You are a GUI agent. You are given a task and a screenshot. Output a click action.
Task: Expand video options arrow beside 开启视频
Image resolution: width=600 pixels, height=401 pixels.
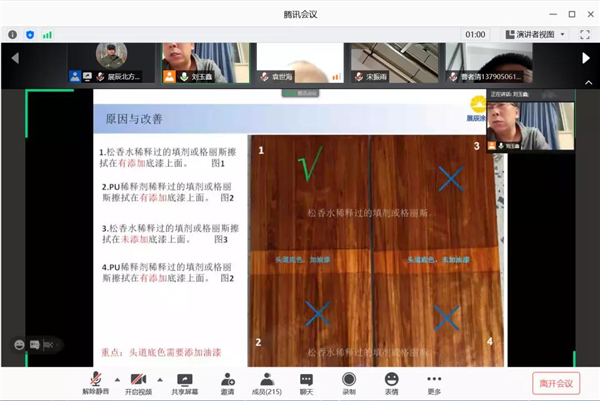tap(160, 380)
